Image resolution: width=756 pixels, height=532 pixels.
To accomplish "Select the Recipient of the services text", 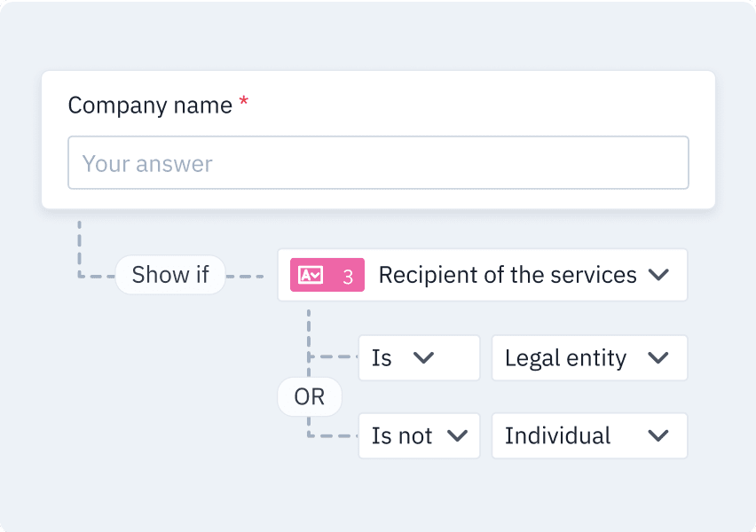I will pos(508,275).
